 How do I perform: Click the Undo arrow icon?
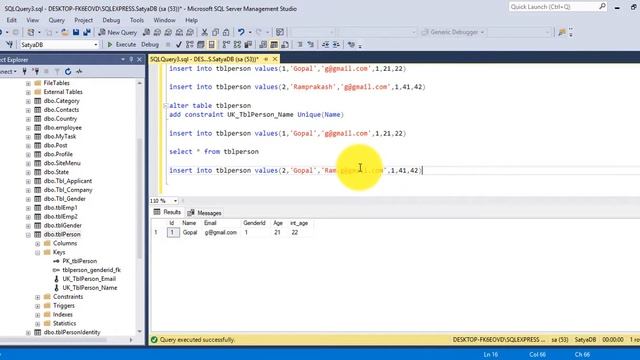tap(241, 32)
